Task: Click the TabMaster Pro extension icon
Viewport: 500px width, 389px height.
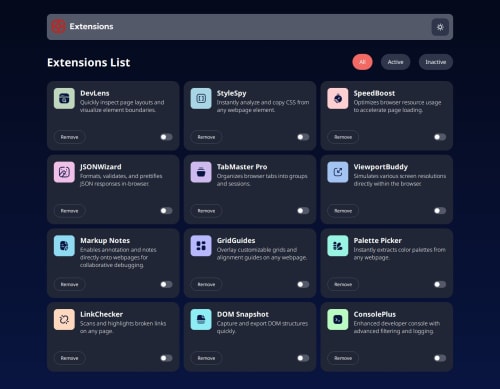Action: tap(201, 172)
